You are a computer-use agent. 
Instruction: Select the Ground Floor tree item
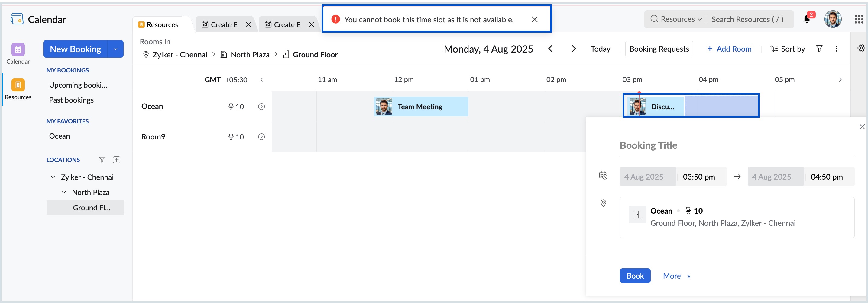85,208
